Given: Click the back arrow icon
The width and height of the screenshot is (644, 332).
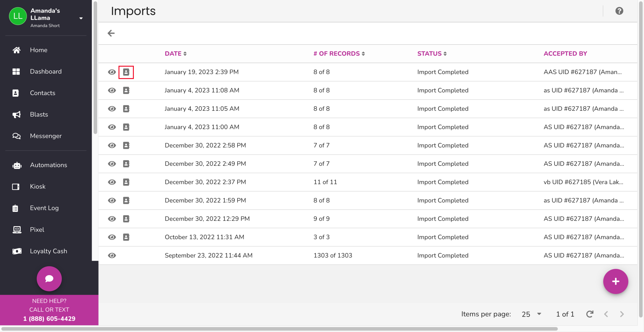Looking at the screenshot, I should [111, 33].
